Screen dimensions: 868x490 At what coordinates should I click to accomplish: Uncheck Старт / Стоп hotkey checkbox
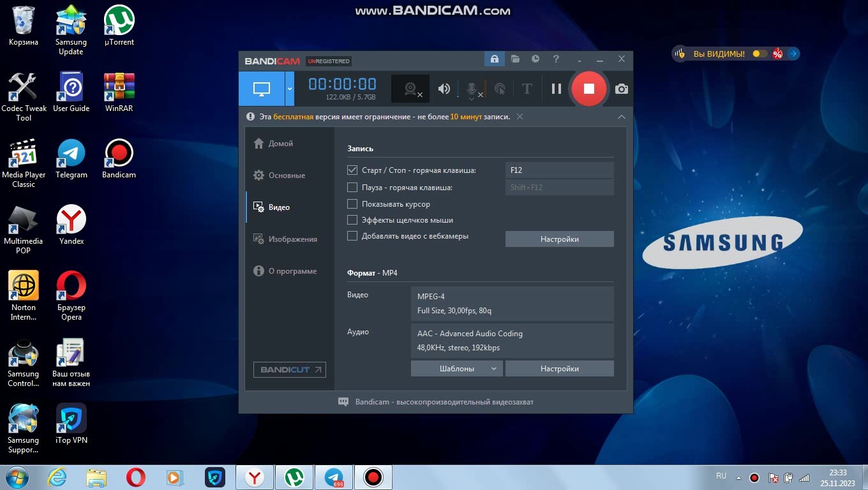352,170
